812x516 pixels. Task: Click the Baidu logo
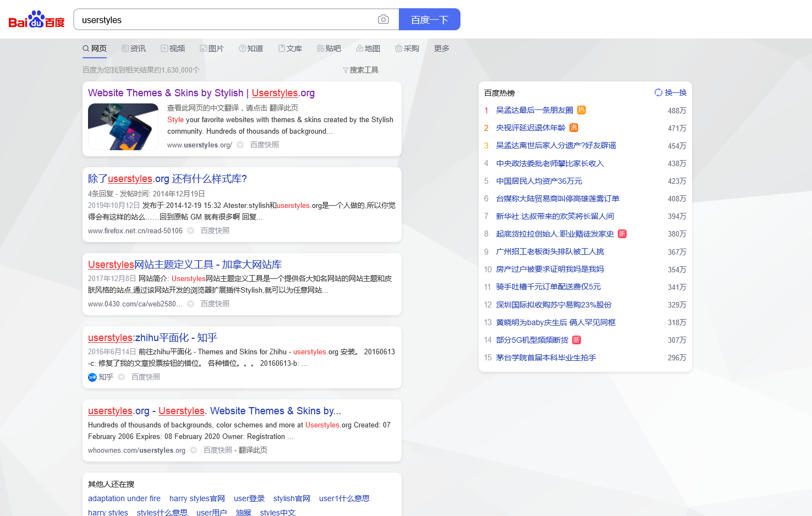(x=36, y=20)
